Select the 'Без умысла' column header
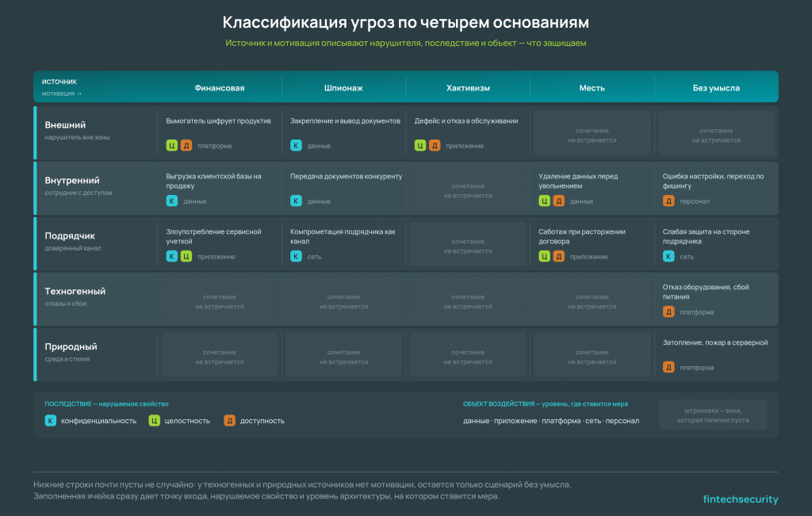 pos(716,88)
